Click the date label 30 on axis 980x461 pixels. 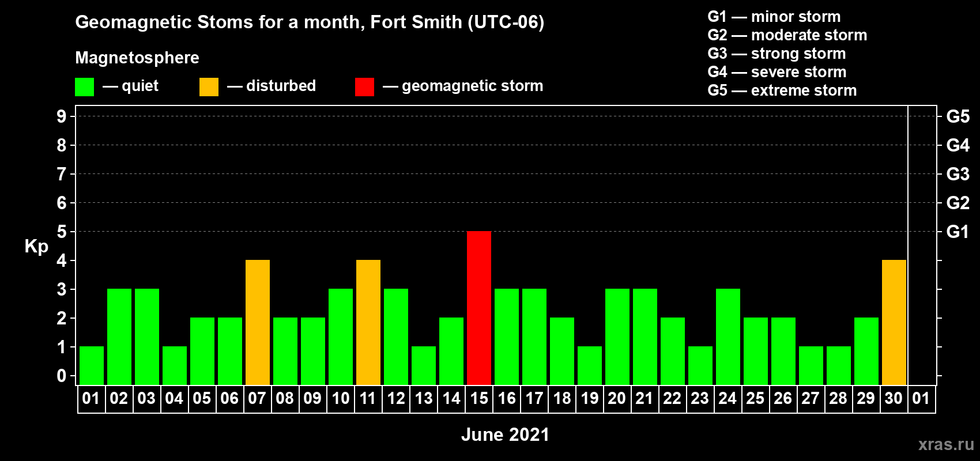(894, 399)
